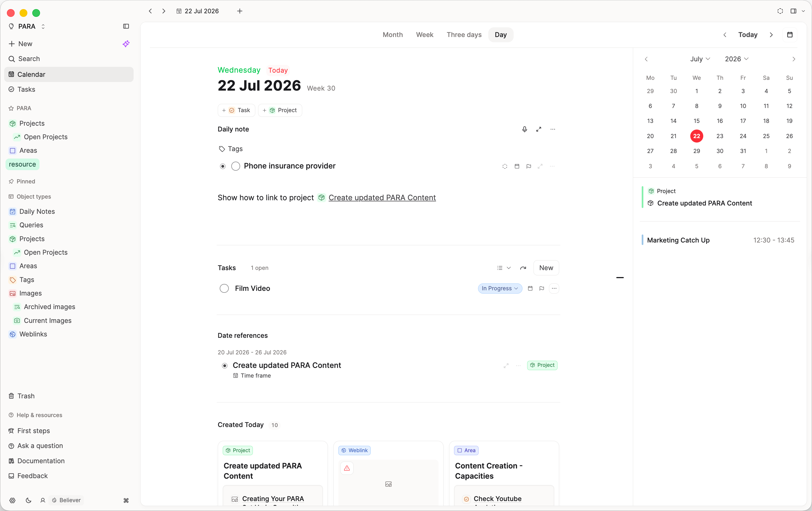
Task: Jump to Today in the header
Action: click(748, 35)
